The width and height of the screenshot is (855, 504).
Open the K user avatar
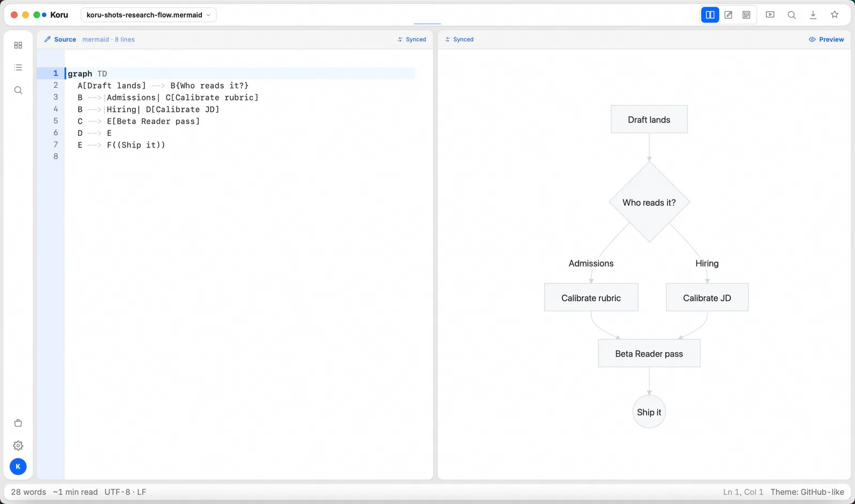[18, 467]
